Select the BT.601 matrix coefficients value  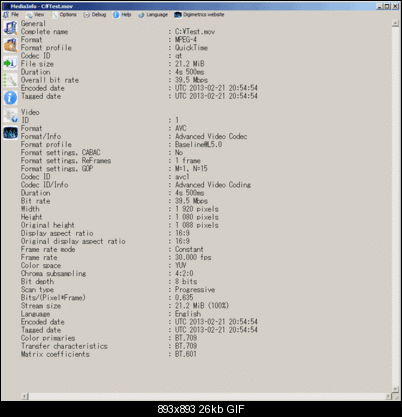click(186, 354)
